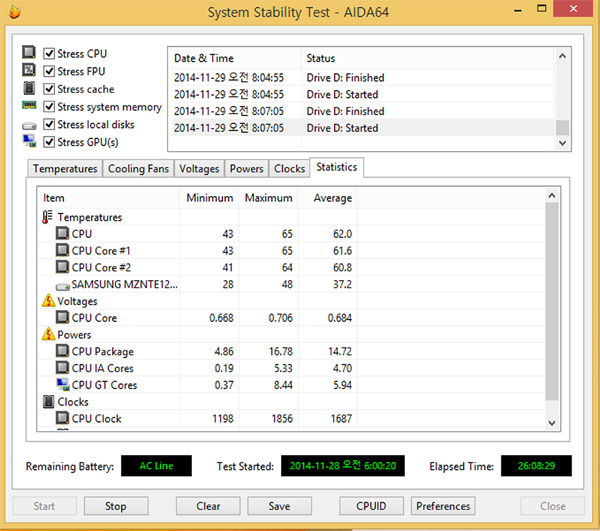
Task: Click the RAM module icon beside Stress system memory
Action: [x=29, y=105]
